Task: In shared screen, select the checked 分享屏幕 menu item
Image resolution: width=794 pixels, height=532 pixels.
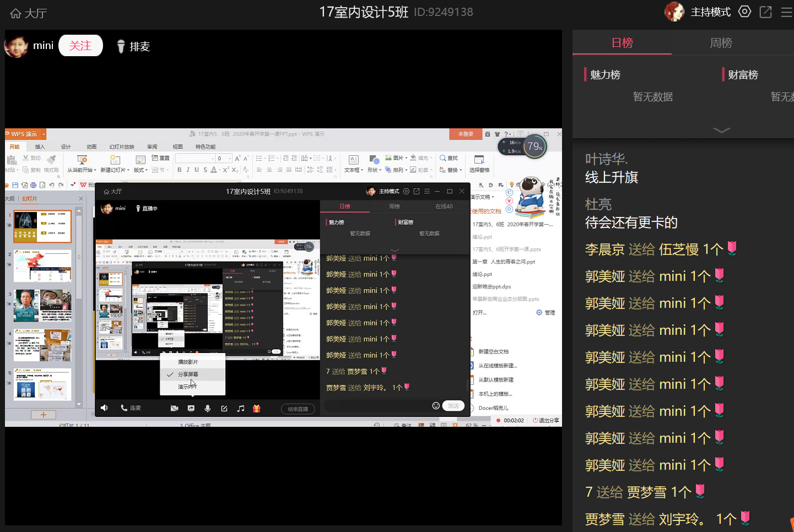Action: (192, 374)
